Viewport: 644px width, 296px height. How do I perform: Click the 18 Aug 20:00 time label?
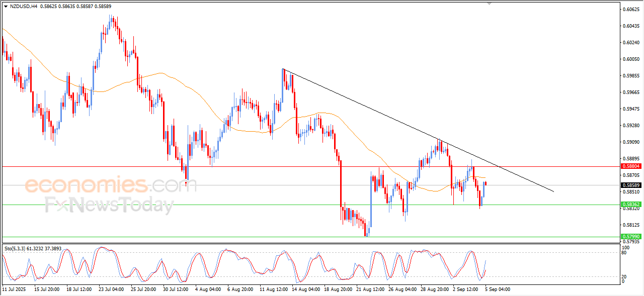pyautogui.click(x=337, y=289)
